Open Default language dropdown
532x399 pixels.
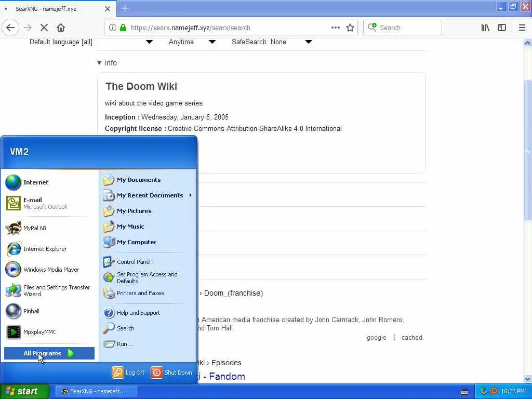[x=91, y=42]
